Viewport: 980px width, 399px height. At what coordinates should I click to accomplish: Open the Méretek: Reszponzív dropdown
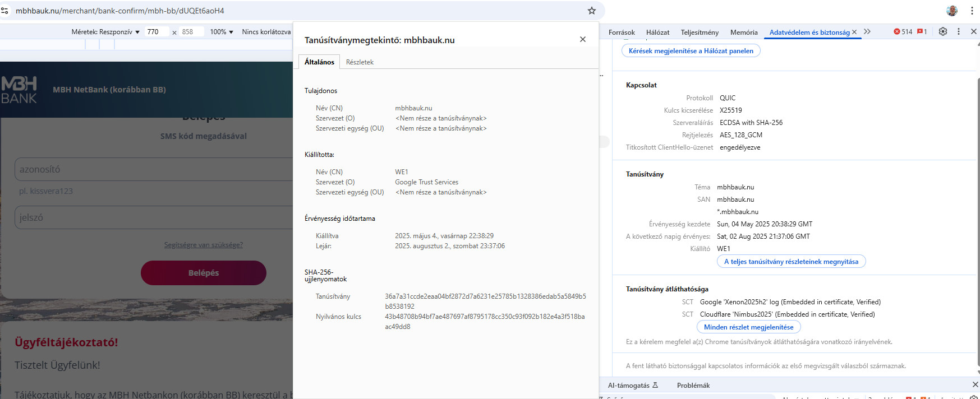(105, 32)
